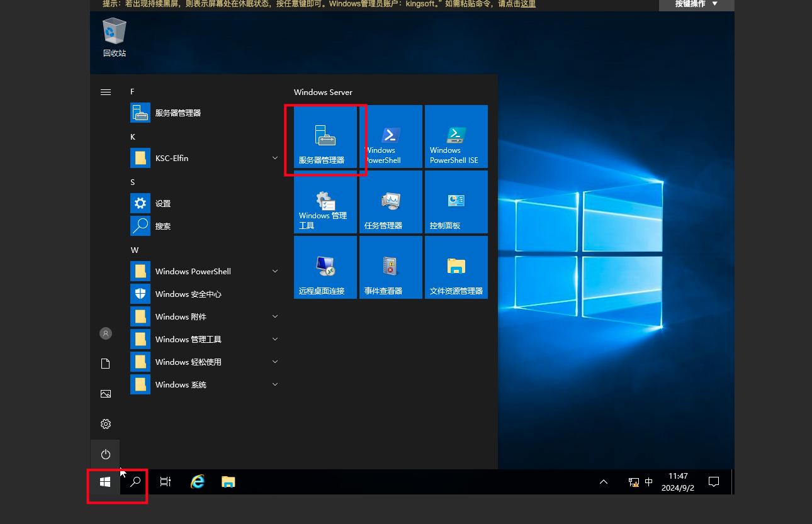Open the Task Manager tile
The height and width of the screenshot is (524, 812).
tap(391, 202)
